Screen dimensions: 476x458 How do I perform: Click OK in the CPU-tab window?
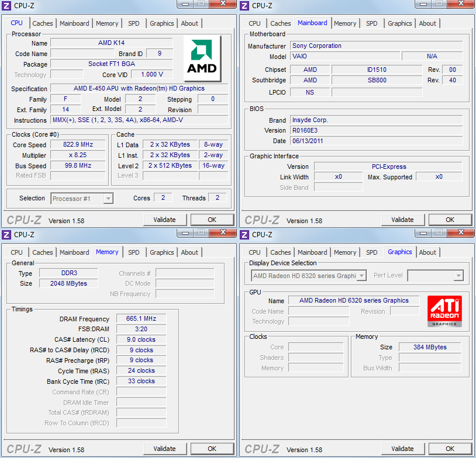click(x=212, y=220)
